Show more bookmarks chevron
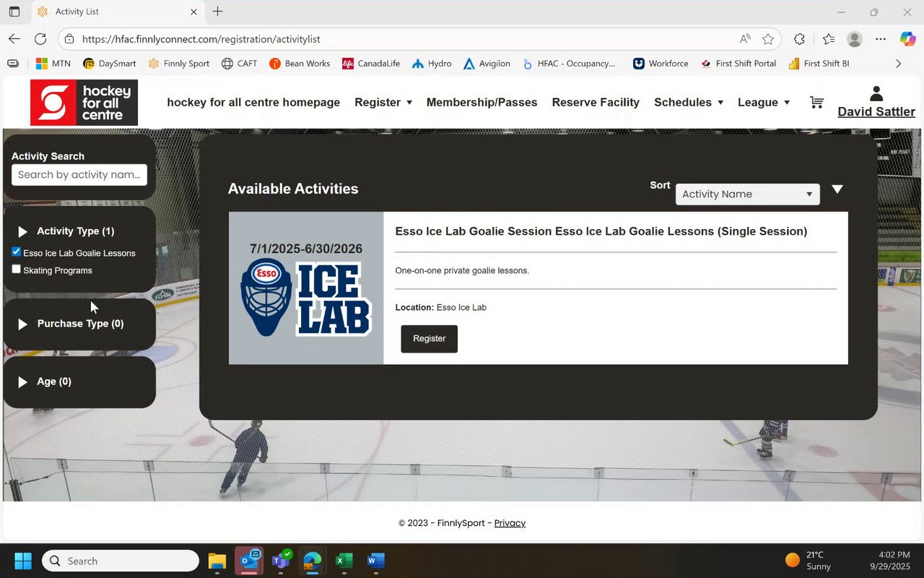The width and height of the screenshot is (924, 578). coord(898,64)
